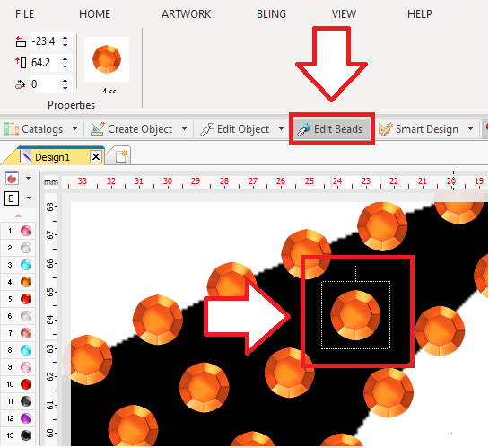489x448 pixels.
Task: Launch the Smart Design wand icon
Action: (385, 129)
